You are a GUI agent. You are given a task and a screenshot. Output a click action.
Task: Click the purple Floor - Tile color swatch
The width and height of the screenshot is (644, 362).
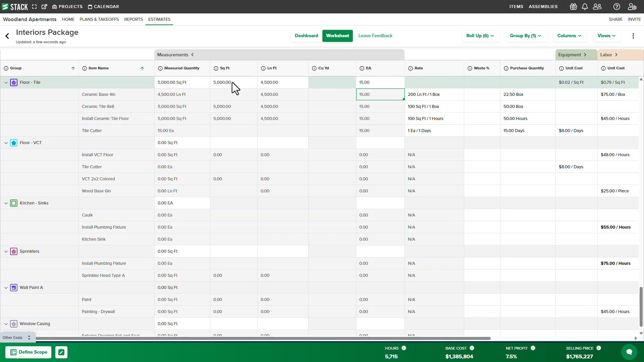tap(14, 82)
